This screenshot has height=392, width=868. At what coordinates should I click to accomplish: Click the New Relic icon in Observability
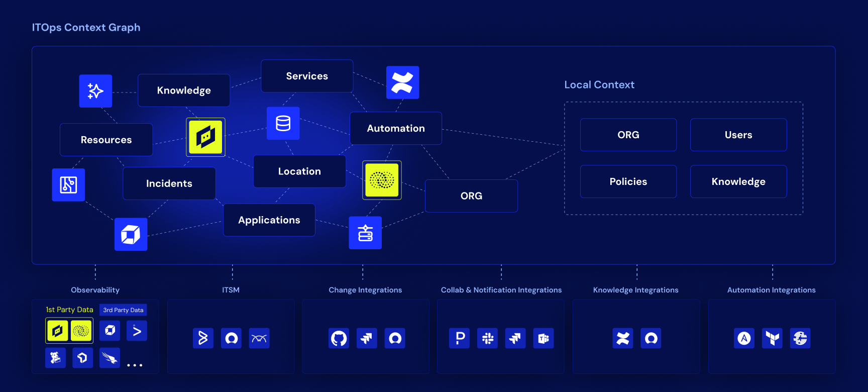click(82, 358)
